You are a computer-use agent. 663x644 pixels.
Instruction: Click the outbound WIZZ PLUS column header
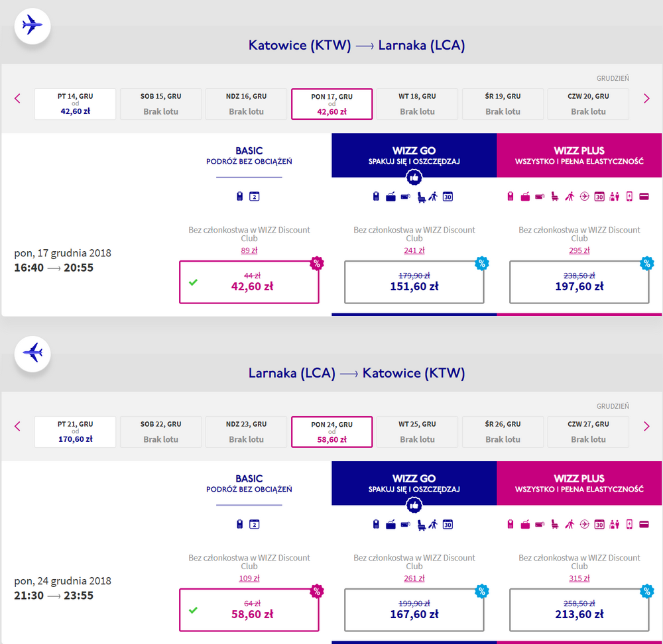pos(579,156)
